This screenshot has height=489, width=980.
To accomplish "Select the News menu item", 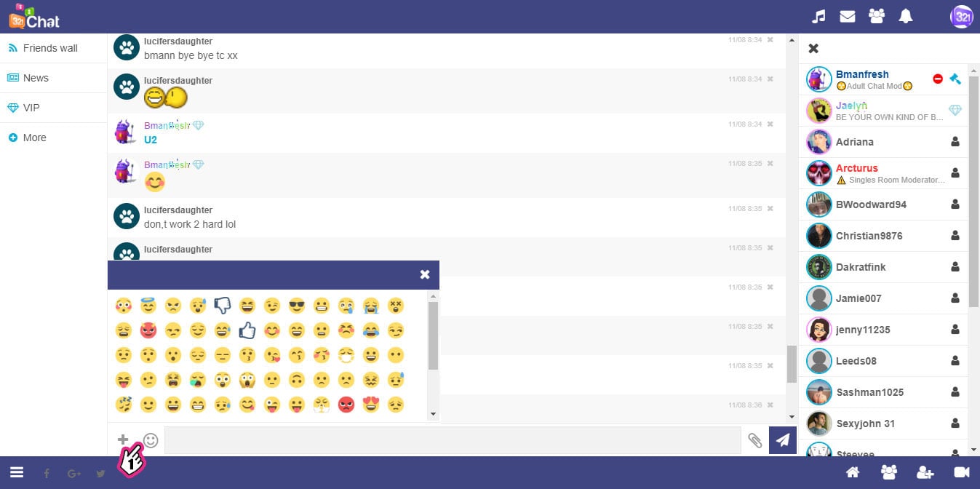I will (x=36, y=78).
